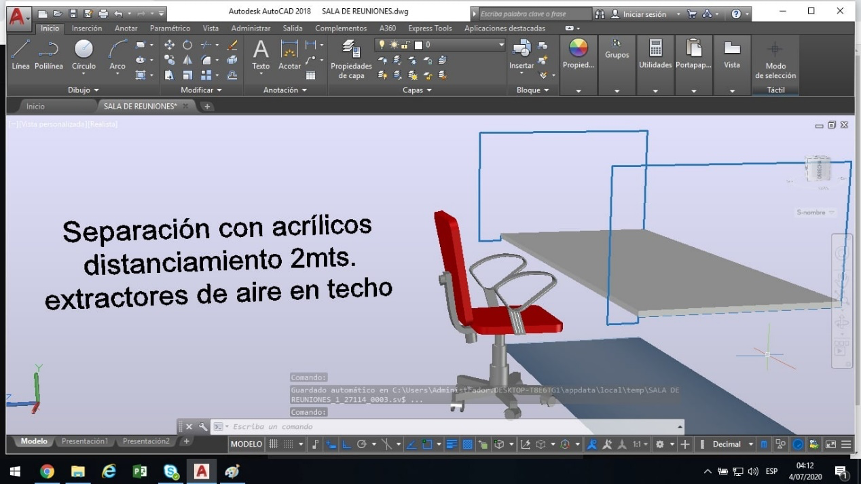Switch to the Presentación1 layout tab
Viewport: 862px width, 485px height.
85,441
